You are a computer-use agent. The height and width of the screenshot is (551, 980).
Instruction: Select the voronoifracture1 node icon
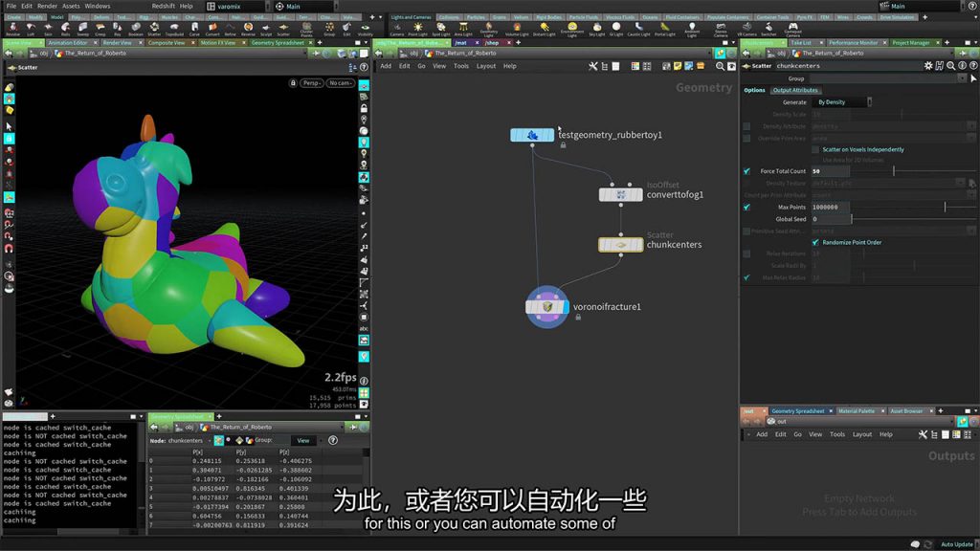pos(547,307)
